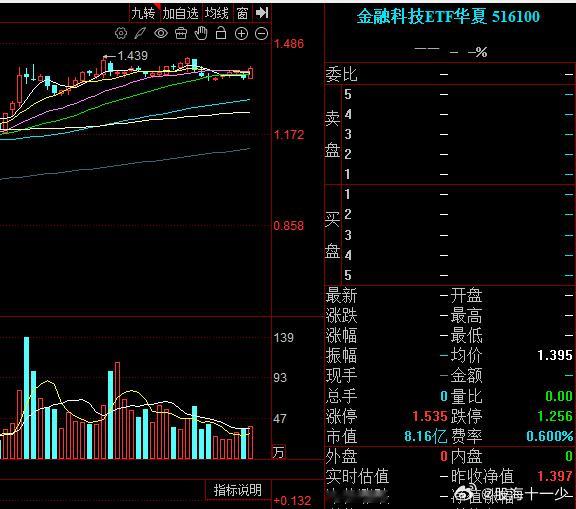The width and height of the screenshot is (576, 509).
Task: Click 费率 value 0.600%
Action: [550, 436]
